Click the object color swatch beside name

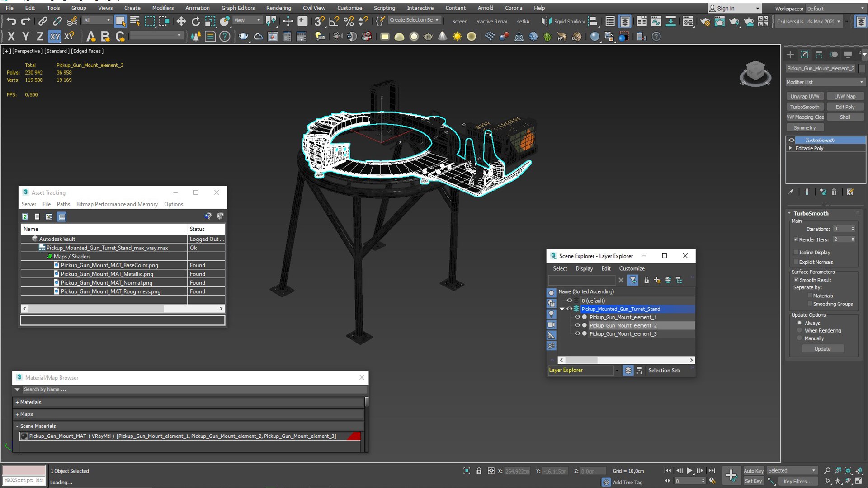pos(862,68)
